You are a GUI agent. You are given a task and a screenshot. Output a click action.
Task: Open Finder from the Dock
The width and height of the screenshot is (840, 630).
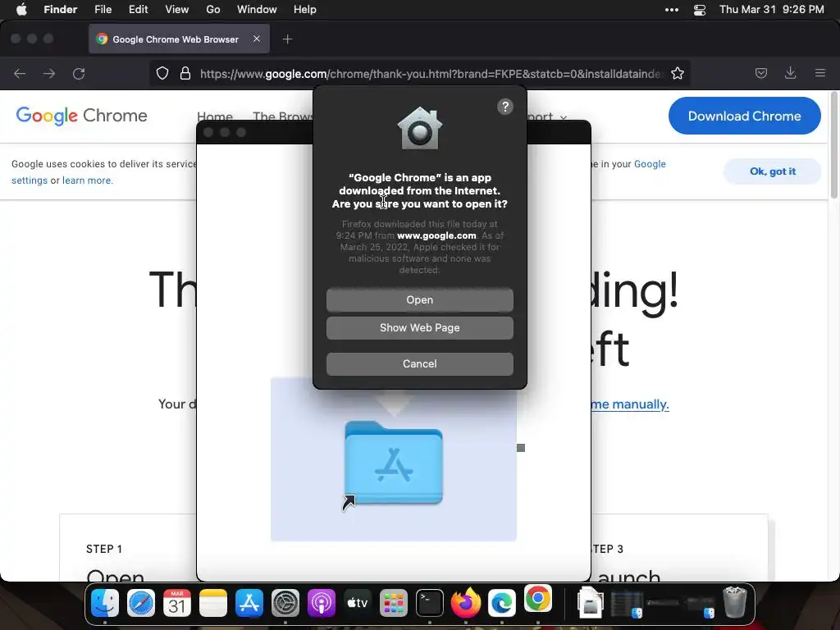[105, 603]
